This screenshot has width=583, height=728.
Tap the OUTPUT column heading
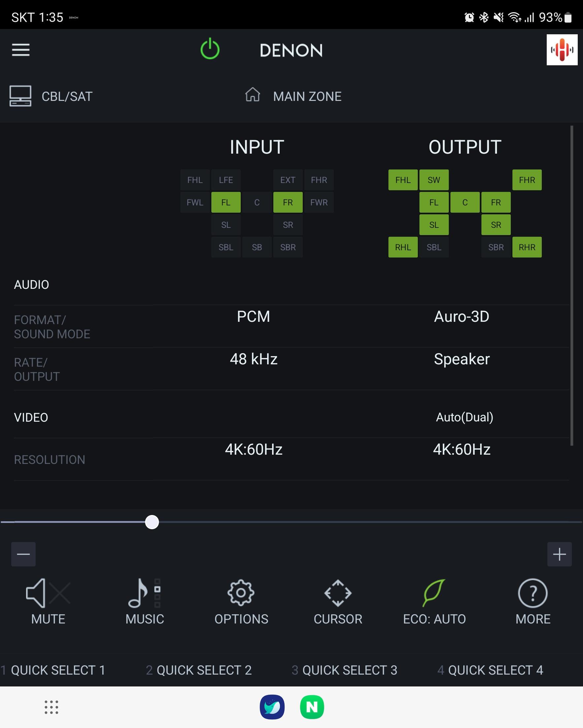465,147
